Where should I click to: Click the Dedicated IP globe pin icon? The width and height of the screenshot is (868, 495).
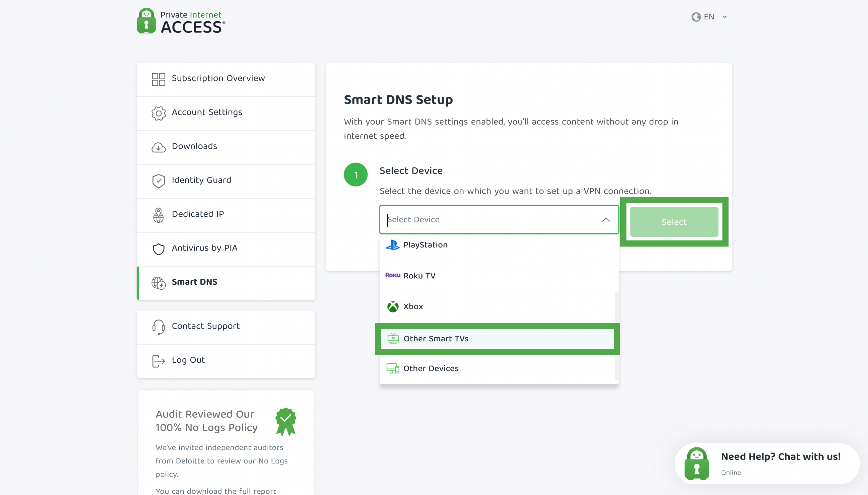click(x=158, y=215)
